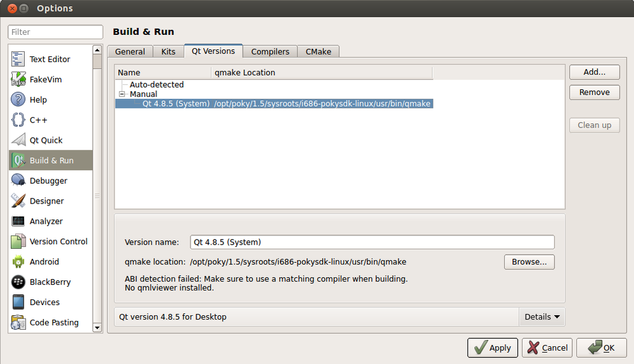Select the BlackBerry logo icon
This screenshot has width=634, height=364.
click(18, 282)
